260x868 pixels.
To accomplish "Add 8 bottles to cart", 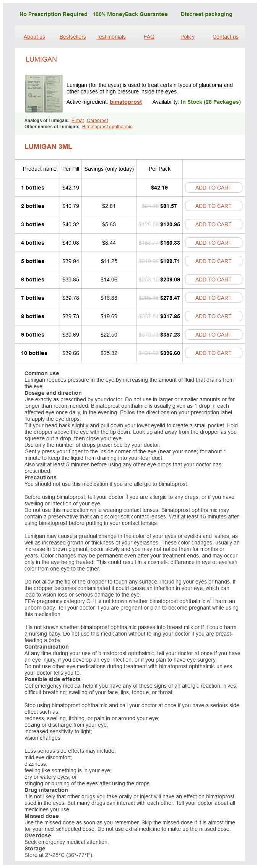I will coord(213,316).
